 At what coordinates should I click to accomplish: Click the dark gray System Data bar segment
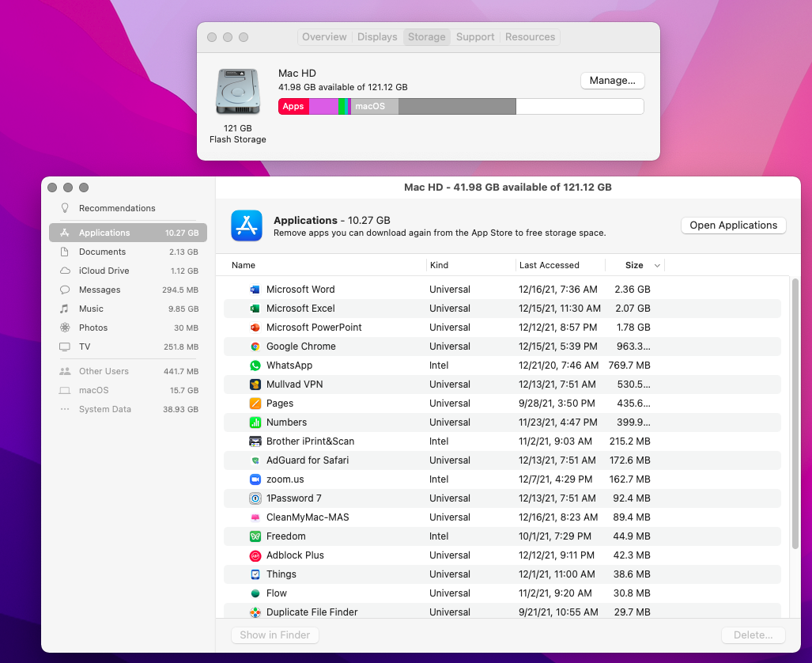tap(457, 106)
